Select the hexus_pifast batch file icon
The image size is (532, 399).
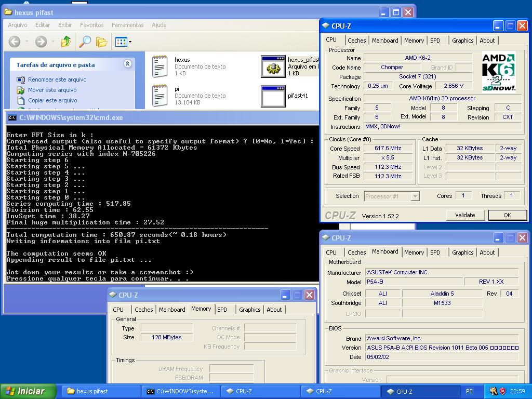pyautogui.click(x=273, y=66)
